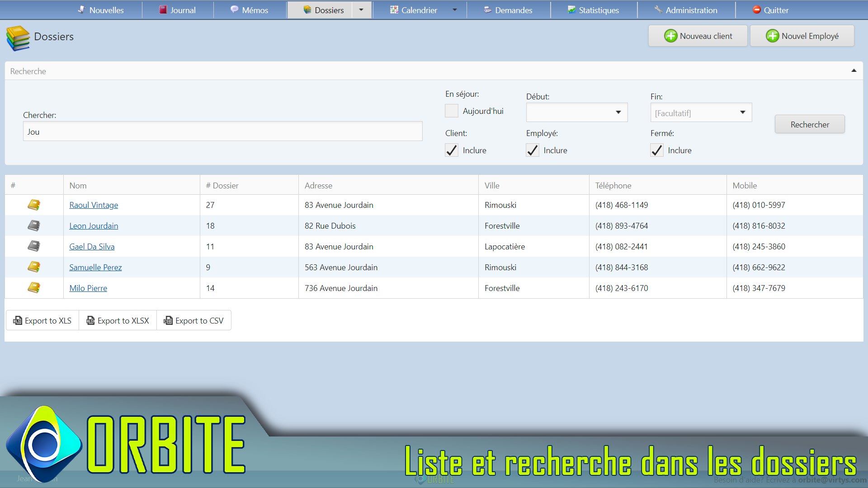Click the green plus icon on Nouvel Employé

click(772, 36)
